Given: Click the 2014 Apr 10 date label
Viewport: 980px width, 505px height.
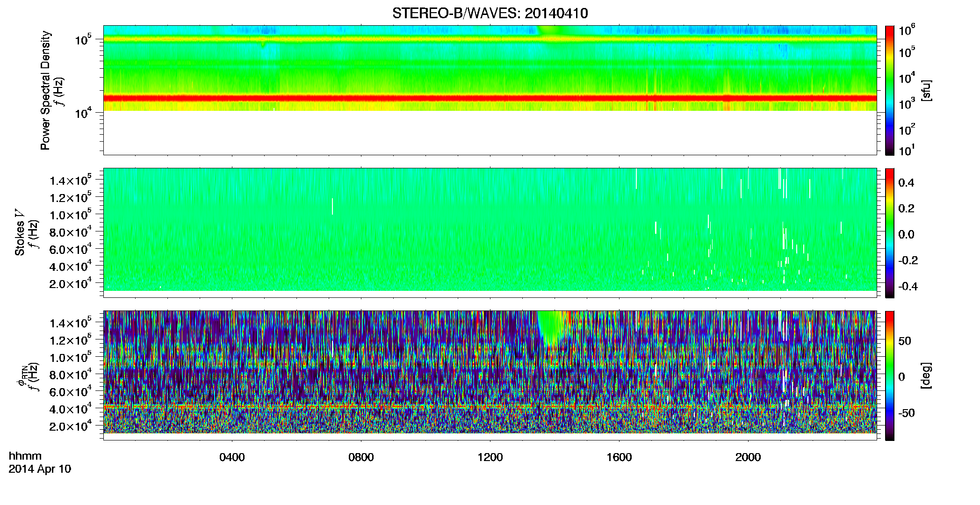Looking at the screenshot, I should tap(40, 469).
